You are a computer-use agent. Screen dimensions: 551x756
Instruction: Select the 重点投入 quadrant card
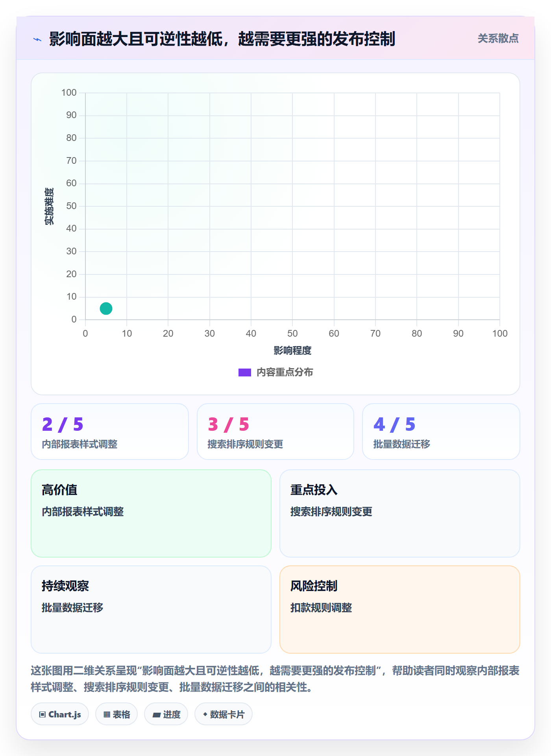[x=400, y=513]
